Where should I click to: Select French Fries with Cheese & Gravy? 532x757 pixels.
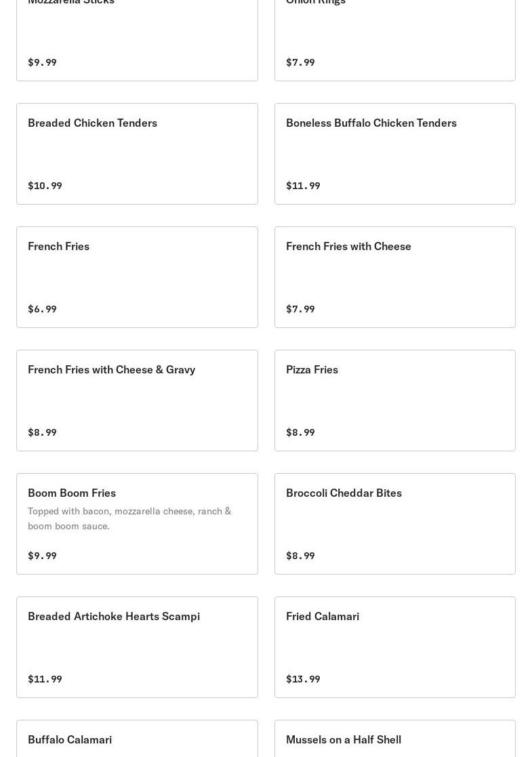(137, 401)
